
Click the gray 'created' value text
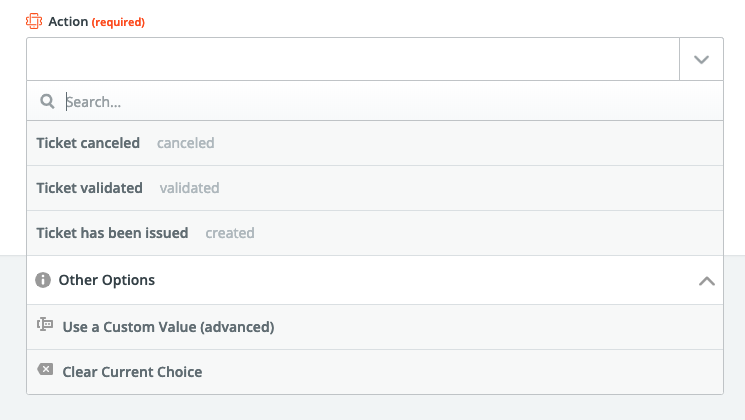[x=229, y=233]
